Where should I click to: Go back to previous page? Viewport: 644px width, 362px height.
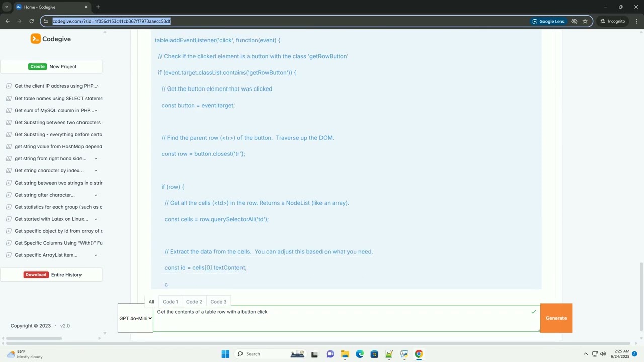7,21
